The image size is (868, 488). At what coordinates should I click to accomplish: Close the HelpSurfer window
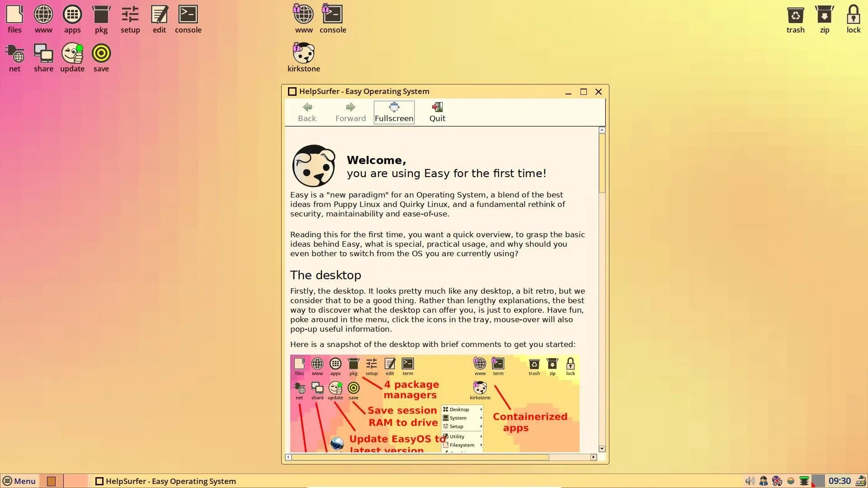[x=599, y=92]
